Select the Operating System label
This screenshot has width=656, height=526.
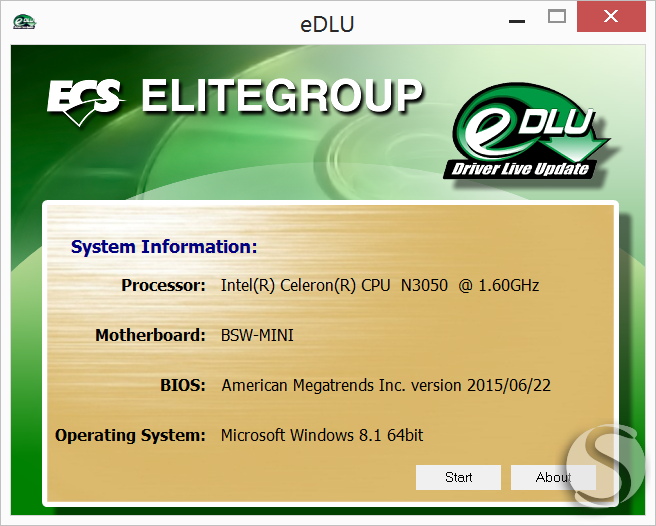coord(131,436)
